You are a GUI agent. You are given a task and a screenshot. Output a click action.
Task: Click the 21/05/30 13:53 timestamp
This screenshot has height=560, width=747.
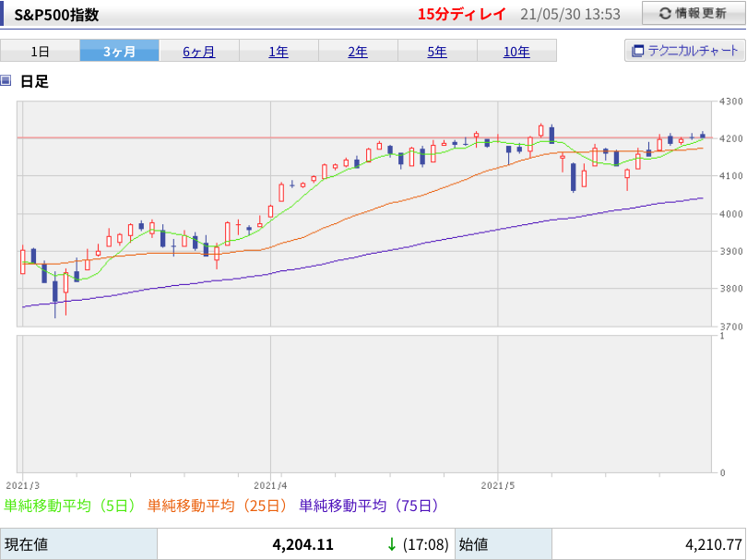(570, 14)
